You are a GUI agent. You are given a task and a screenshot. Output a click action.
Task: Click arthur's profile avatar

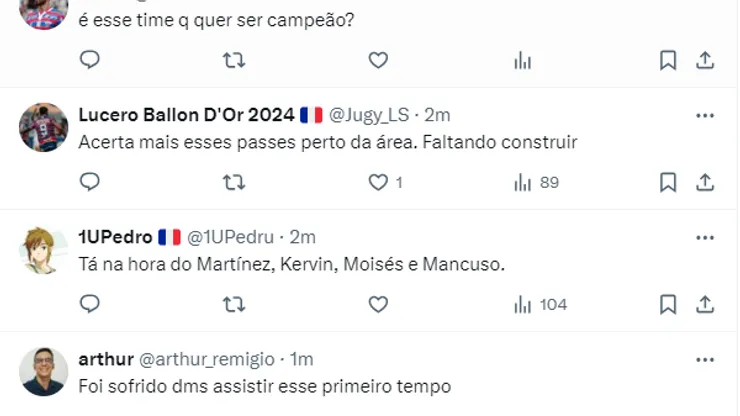(43, 371)
